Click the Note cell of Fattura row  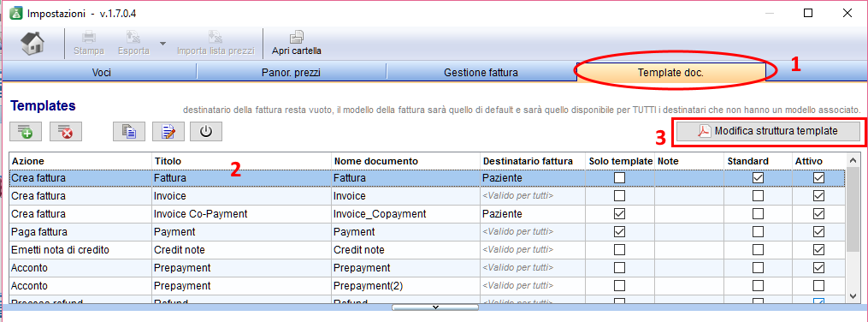[690, 178]
